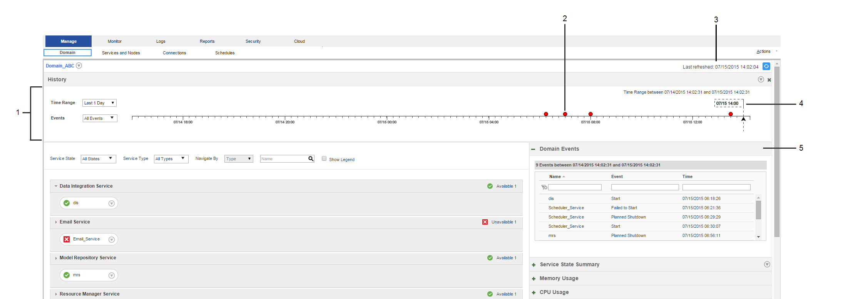This screenshot has height=299, width=868.
Task: Open the mrs service actions menu icon
Action: point(111,275)
